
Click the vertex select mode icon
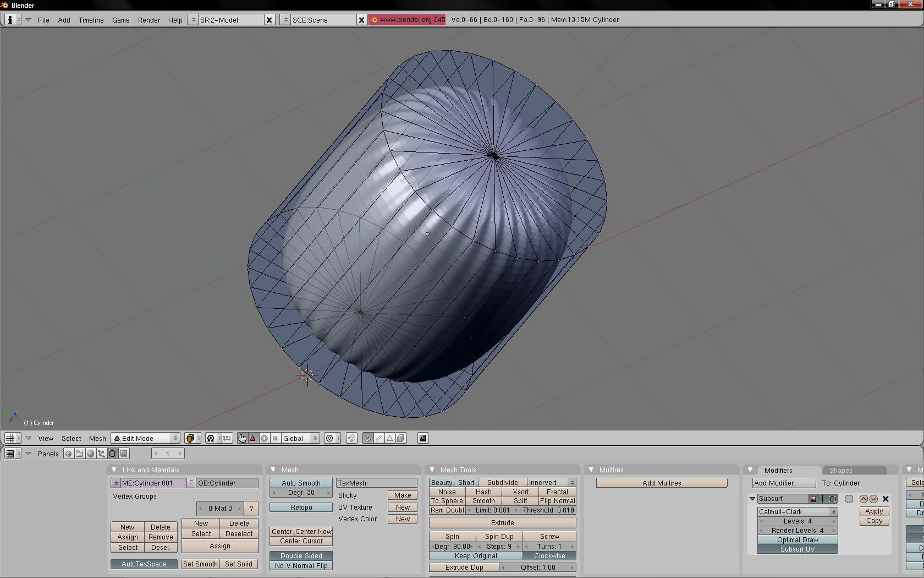pyautogui.click(x=367, y=438)
